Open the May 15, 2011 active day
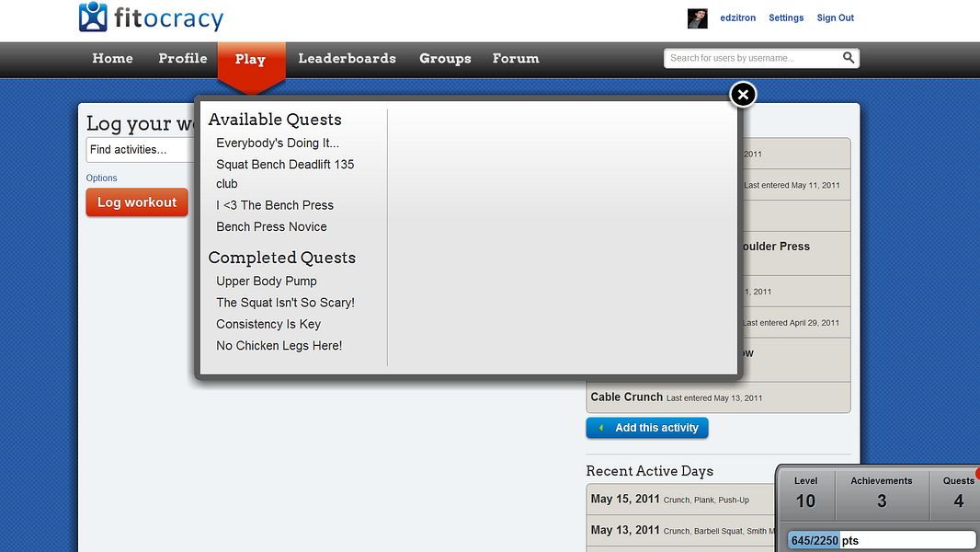Viewport: 980px width, 552px height. [681, 500]
